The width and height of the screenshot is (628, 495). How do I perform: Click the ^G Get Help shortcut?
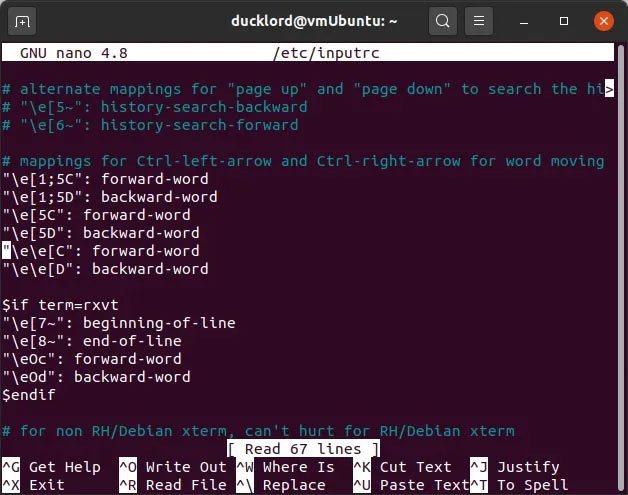(x=51, y=467)
